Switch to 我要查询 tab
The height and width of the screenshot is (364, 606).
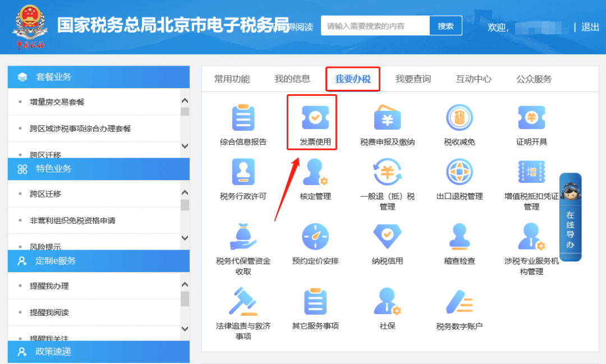tap(413, 79)
